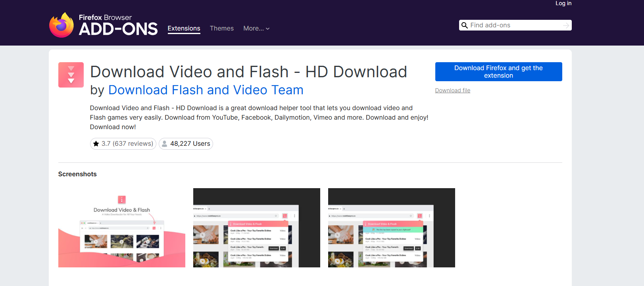Open the Extensions tab

coord(184,29)
